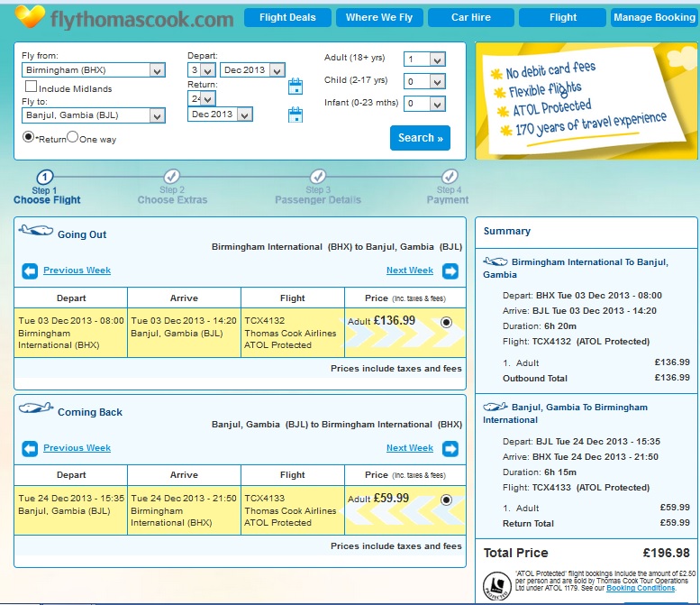Select the TCX4133 return flight radio button

pos(446,500)
